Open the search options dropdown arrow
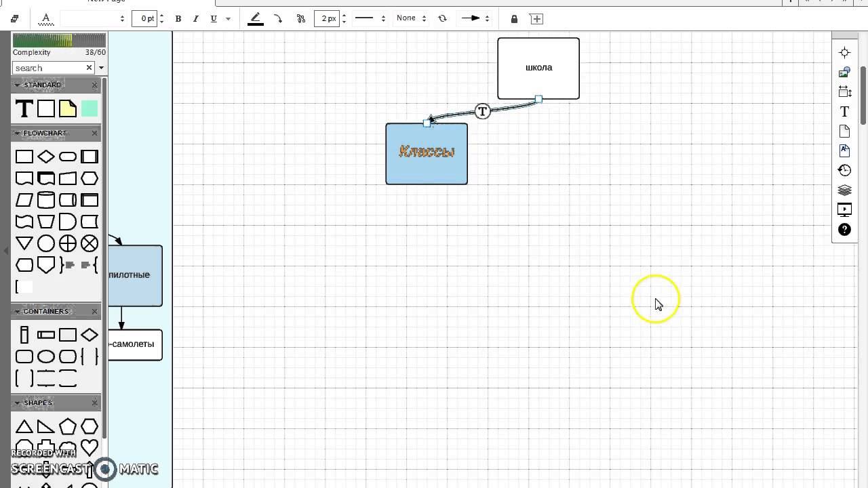This screenshot has height=488, width=868. pos(101,68)
